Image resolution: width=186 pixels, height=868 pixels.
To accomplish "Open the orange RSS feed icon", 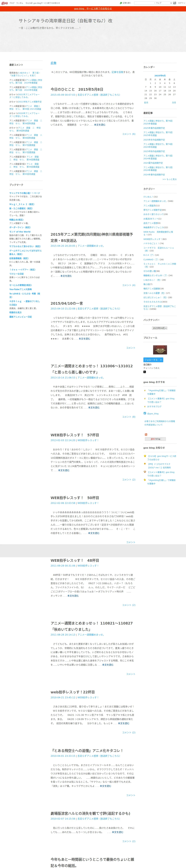I will coord(146,435).
